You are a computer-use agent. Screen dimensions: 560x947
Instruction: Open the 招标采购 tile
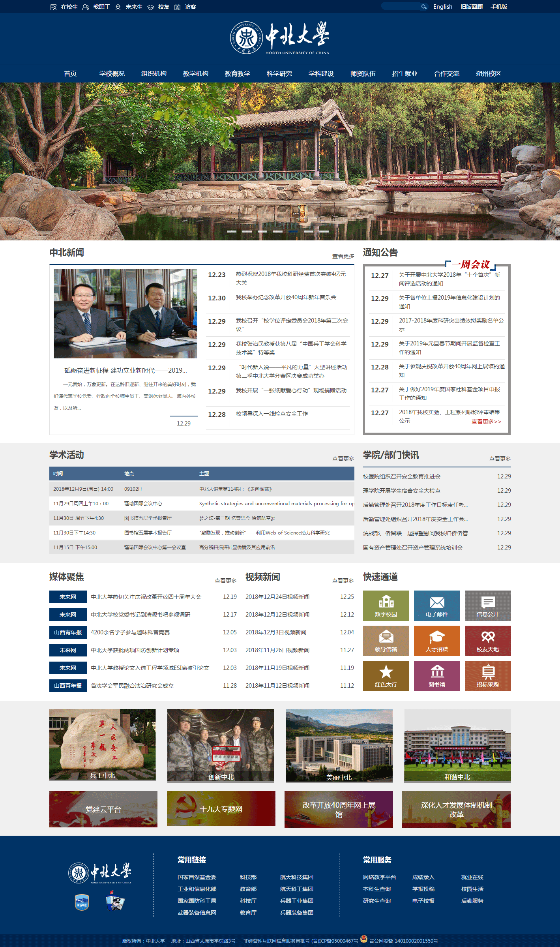(x=488, y=676)
